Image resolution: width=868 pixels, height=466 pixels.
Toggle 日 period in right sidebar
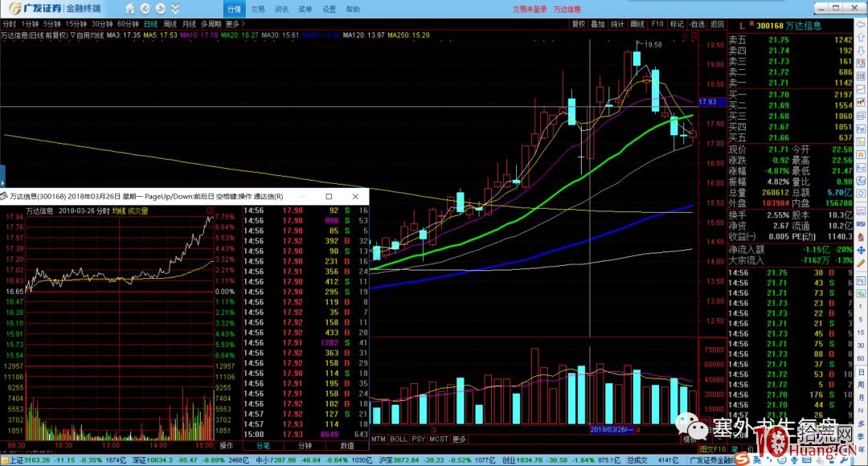click(862, 372)
